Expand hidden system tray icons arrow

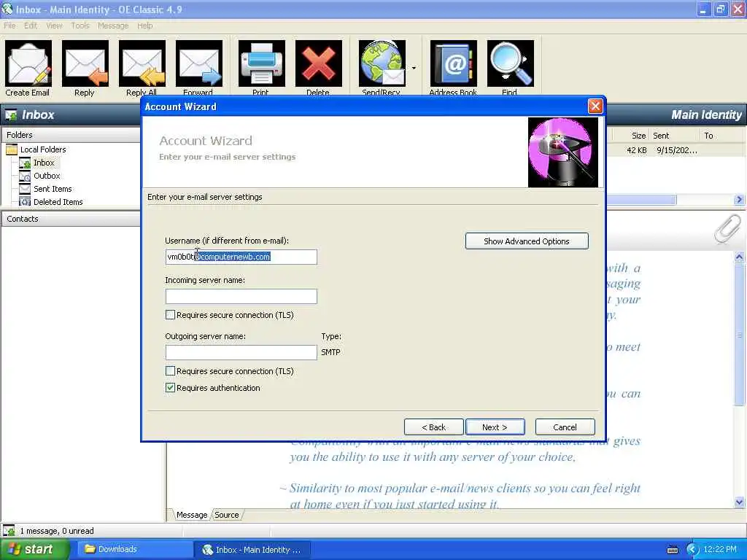click(x=692, y=550)
